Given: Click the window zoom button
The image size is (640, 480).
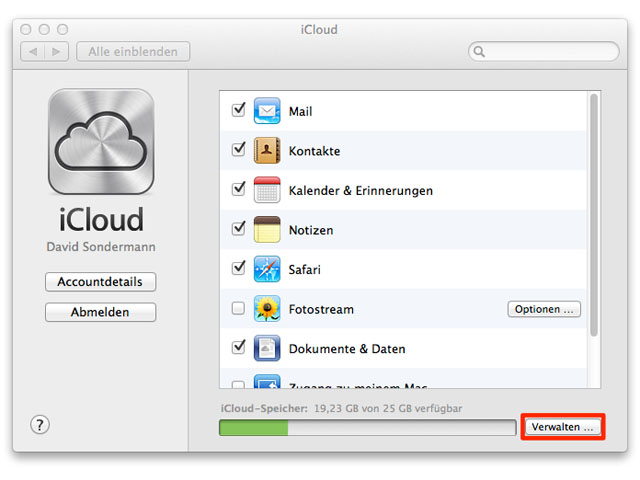Looking at the screenshot, I should pos(62,29).
